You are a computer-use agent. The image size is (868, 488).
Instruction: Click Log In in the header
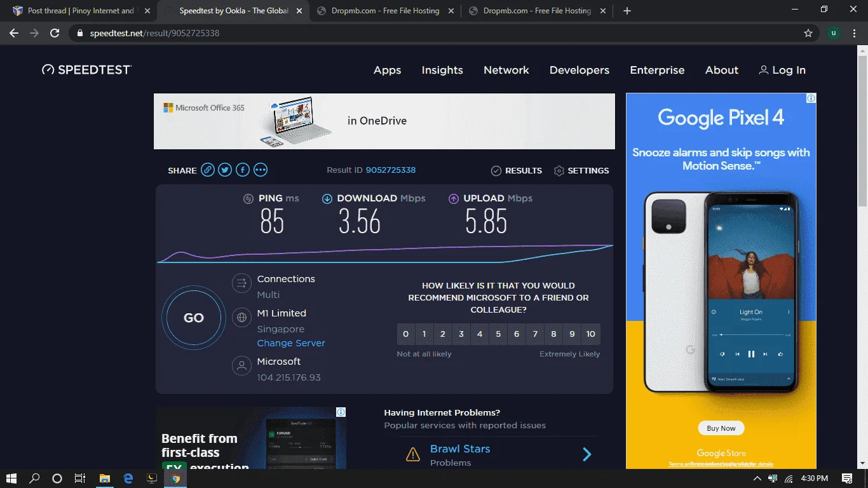tap(782, 71)
